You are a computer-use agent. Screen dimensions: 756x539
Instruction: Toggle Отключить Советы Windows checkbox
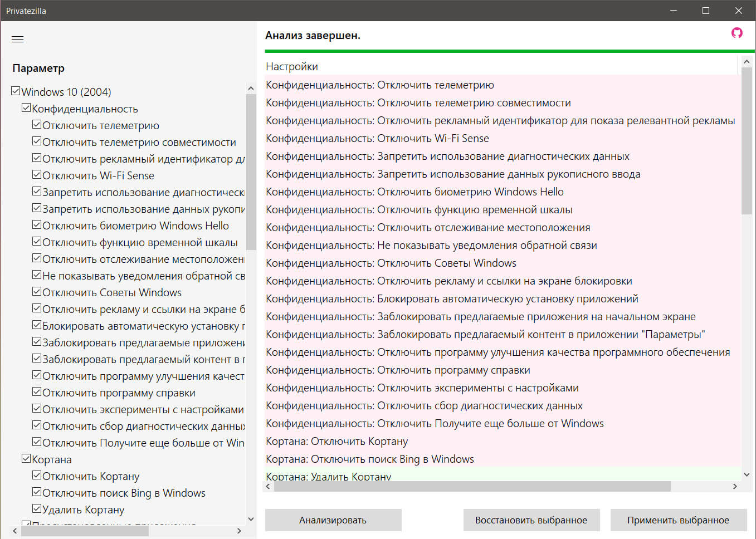pyautogui.click(x=37, y=292)
